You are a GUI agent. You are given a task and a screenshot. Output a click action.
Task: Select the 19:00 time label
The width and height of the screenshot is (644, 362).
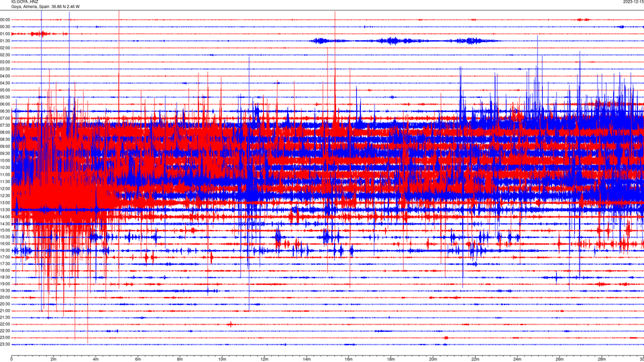click(x=5, y=284)
